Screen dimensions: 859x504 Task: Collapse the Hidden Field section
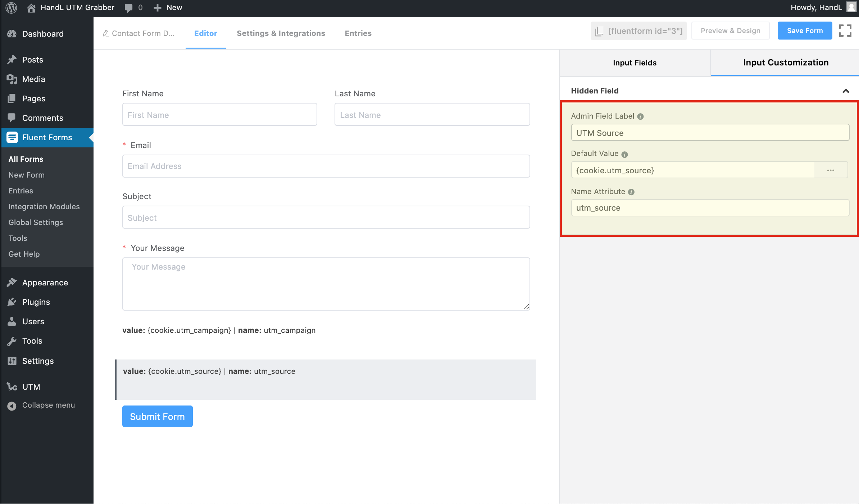pyautogui.click(x=846, y=91)
